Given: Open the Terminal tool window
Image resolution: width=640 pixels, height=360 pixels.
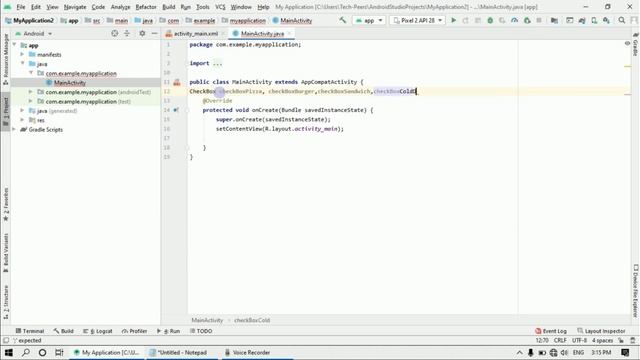Looking at the screenshot, I should point(29,331).
